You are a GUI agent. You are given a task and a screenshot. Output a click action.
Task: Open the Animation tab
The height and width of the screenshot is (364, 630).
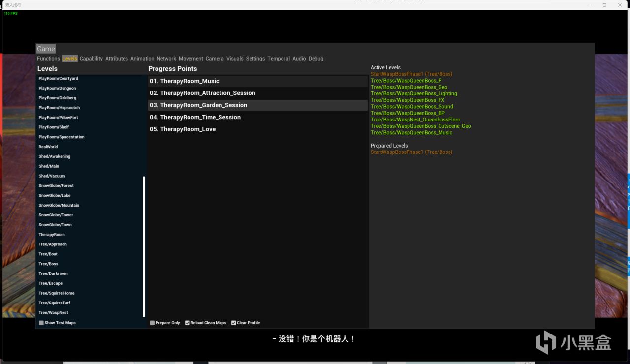[x=142, y=59]
